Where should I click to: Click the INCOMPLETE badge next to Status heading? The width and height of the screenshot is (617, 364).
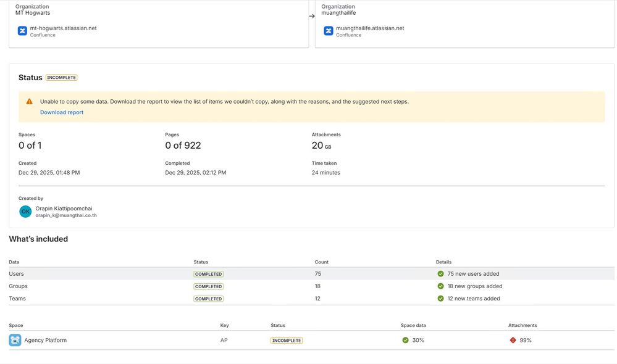[x=61, y=78]
